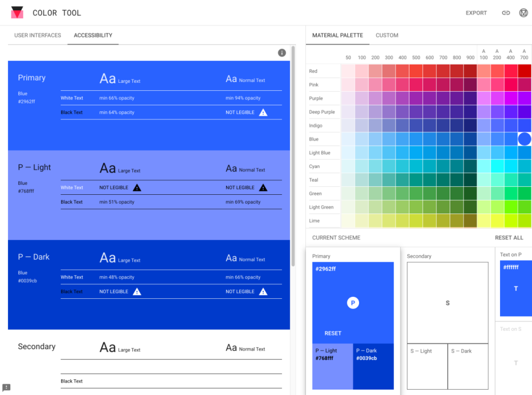Viewport: 532px width, 395px height.
Task: Pick the Deep Purple 900 swatch
Action: tap(470, 112)
